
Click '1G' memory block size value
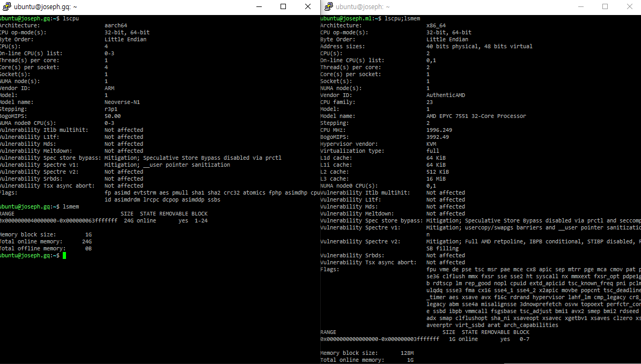(x=89, y=234)
